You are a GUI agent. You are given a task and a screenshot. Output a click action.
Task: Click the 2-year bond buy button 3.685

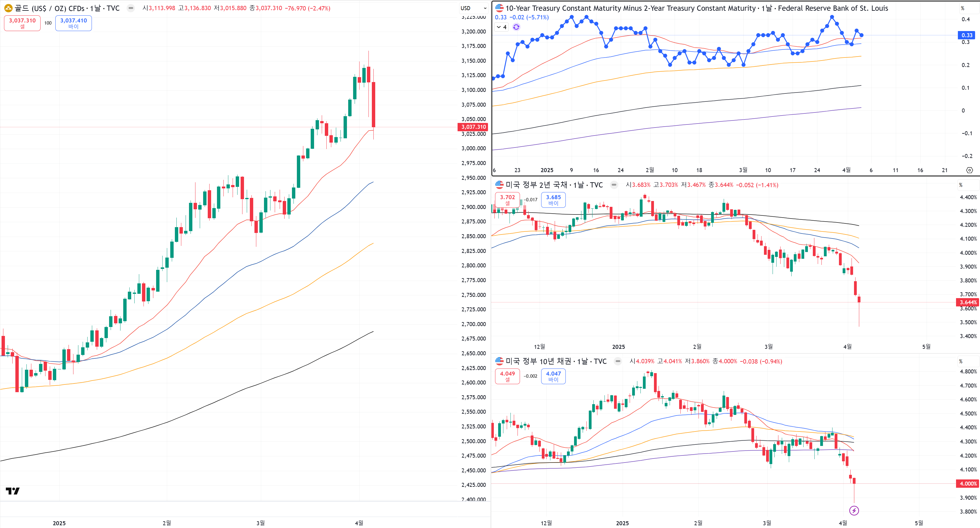pos(553,200)
